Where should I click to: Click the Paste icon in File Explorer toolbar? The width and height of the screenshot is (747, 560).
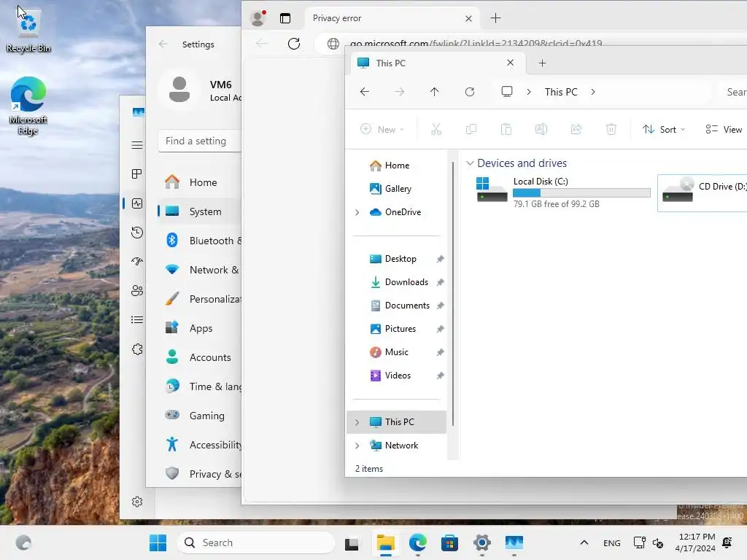506,129
